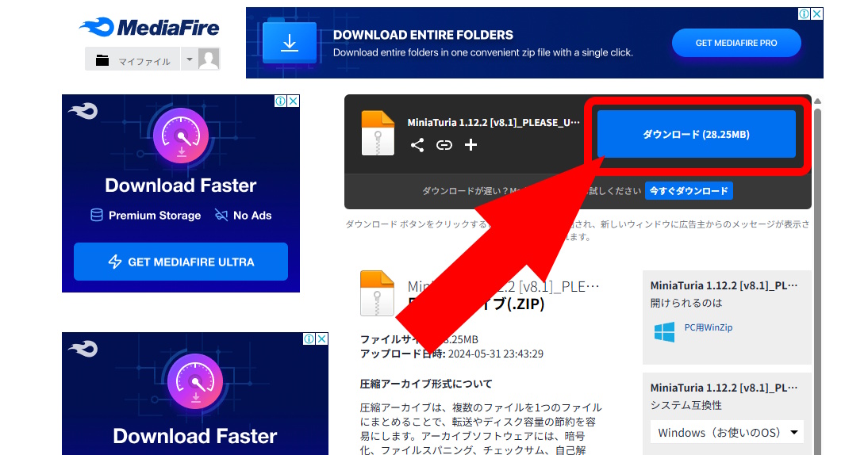Click zip file icon in the dark download box
The image size is (868, 455).
[378, 132]
